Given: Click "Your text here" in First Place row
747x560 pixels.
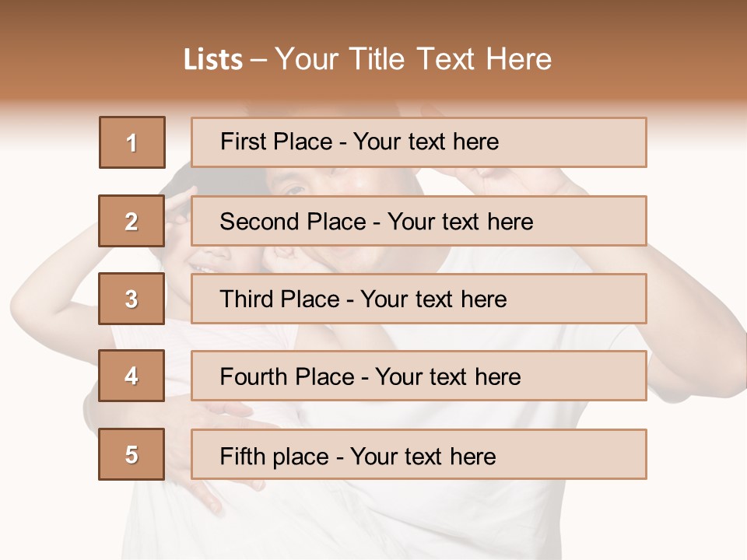Looking at the screenshot, I should pyautogui.click(x=426, y=142).
